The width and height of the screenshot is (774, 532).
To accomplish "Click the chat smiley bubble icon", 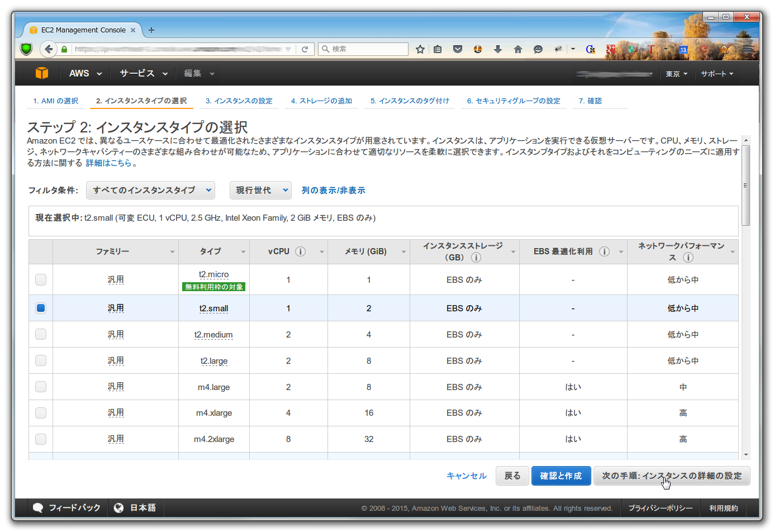I will tap(538, 49).
